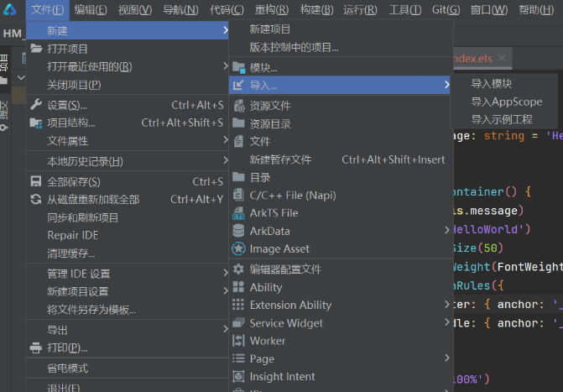563x392 pixels.
Task: Switch to the Index.ets editor tab
Action: click(473, 58)
